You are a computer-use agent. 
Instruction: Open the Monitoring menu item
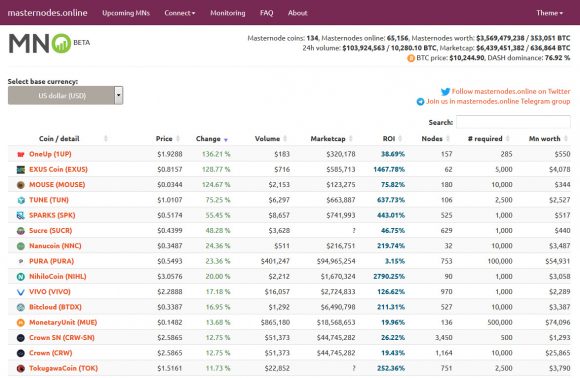click(x=227, y=13)
